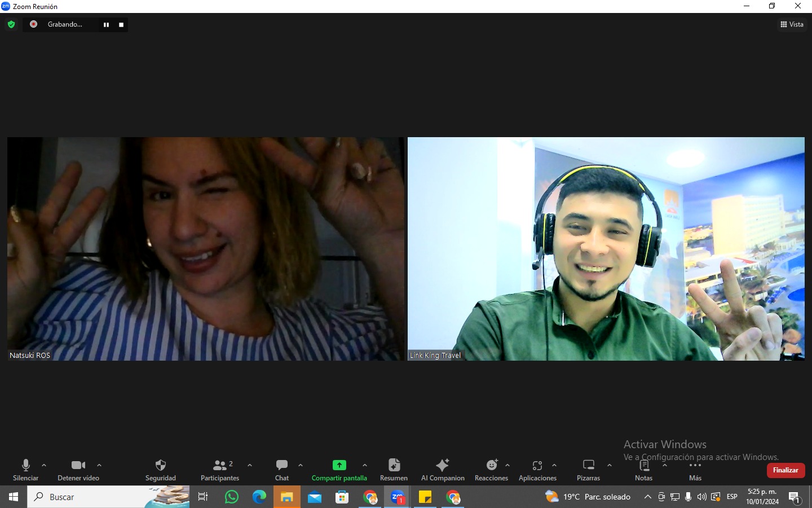Pause the recording

coord(106,25)
